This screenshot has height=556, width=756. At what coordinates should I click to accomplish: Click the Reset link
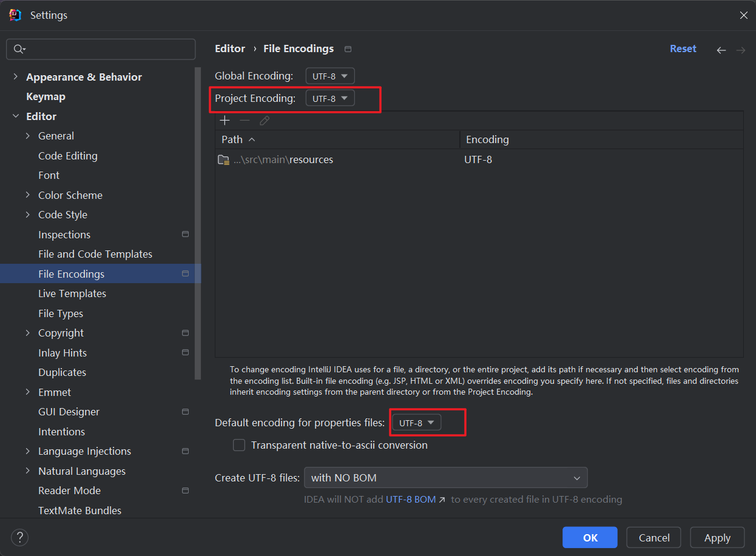[x=683, y=49]
